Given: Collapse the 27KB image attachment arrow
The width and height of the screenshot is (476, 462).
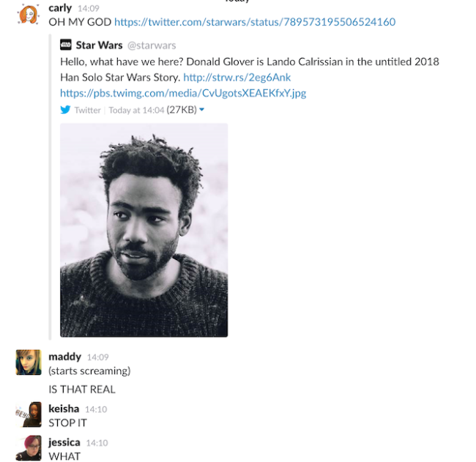Looking at the screenshot, I should pyautogui.click(x=201, y=110).
